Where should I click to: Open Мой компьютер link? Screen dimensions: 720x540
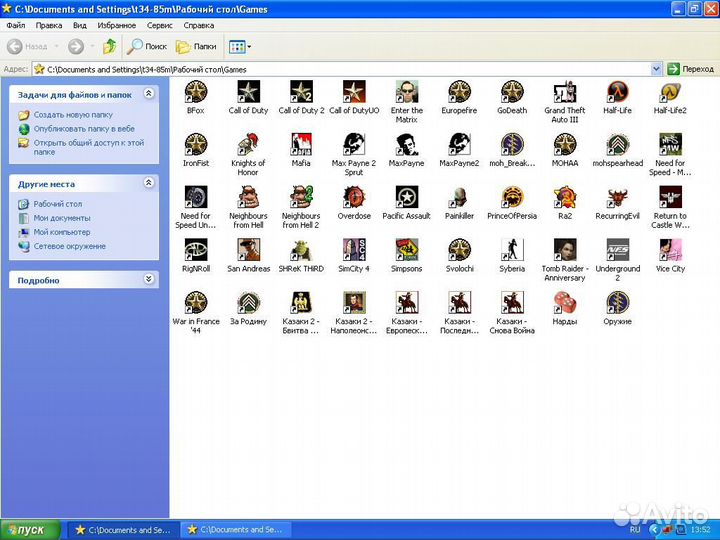pos(62,232)
